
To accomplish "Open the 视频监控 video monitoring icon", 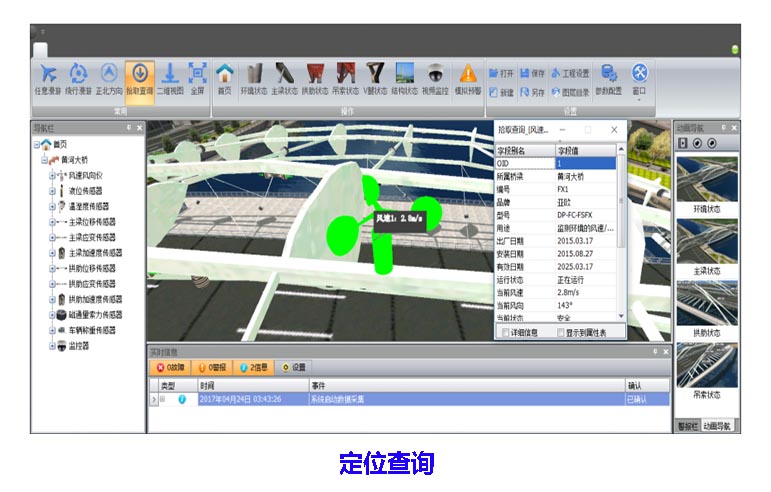I will [434, 76].
